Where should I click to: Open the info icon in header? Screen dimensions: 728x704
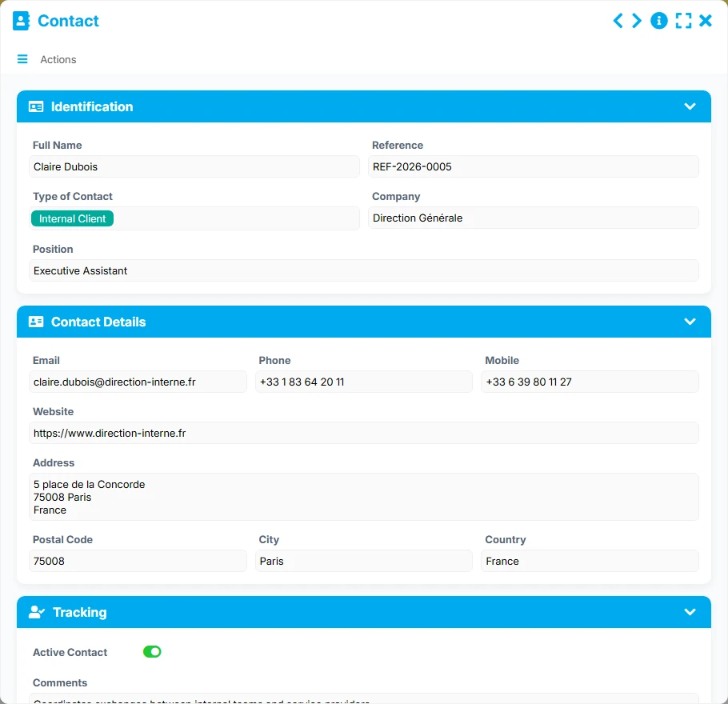(659, 21)
